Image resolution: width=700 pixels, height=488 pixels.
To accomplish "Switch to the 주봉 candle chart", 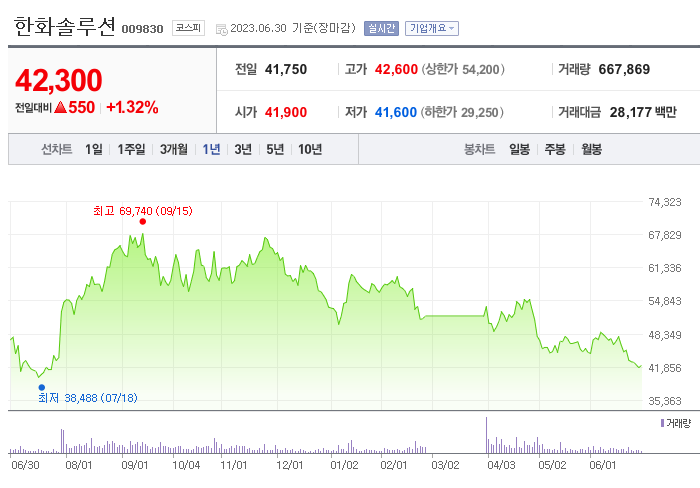I will click(555, 149).
